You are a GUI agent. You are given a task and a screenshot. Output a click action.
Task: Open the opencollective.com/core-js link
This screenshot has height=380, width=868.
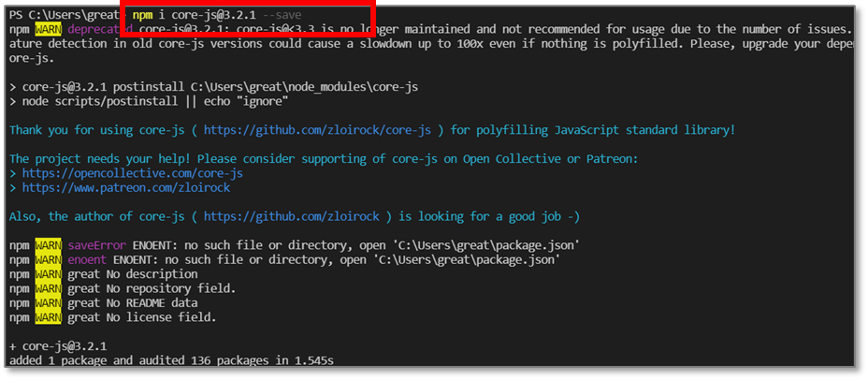point(133,173)
